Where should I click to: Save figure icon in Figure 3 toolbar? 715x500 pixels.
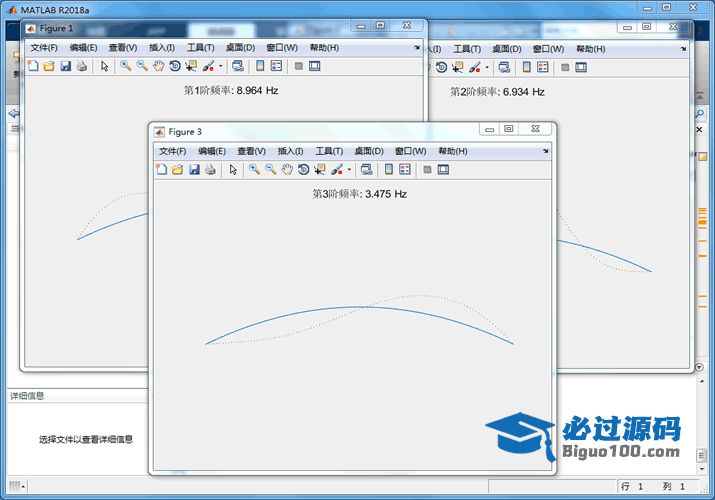[194, 170]
